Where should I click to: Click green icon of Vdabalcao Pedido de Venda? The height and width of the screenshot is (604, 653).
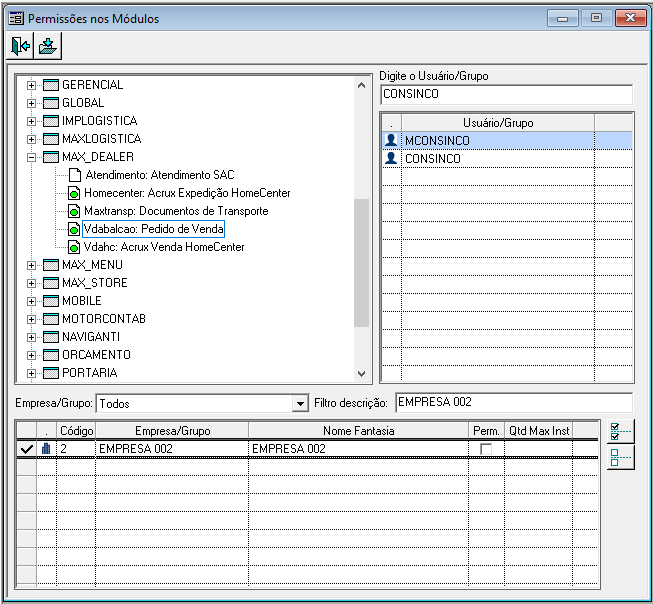coord(74,229)
